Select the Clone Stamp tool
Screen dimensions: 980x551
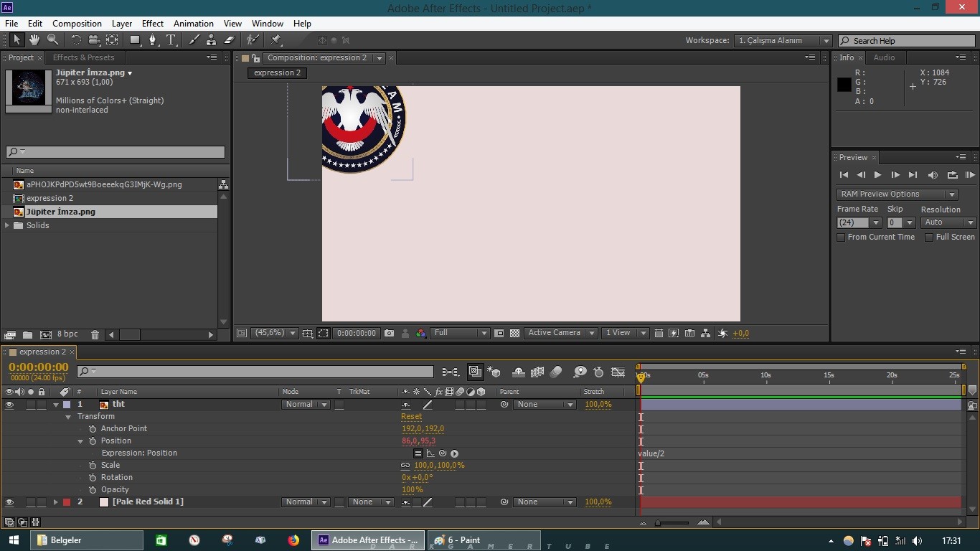(212, 40)
